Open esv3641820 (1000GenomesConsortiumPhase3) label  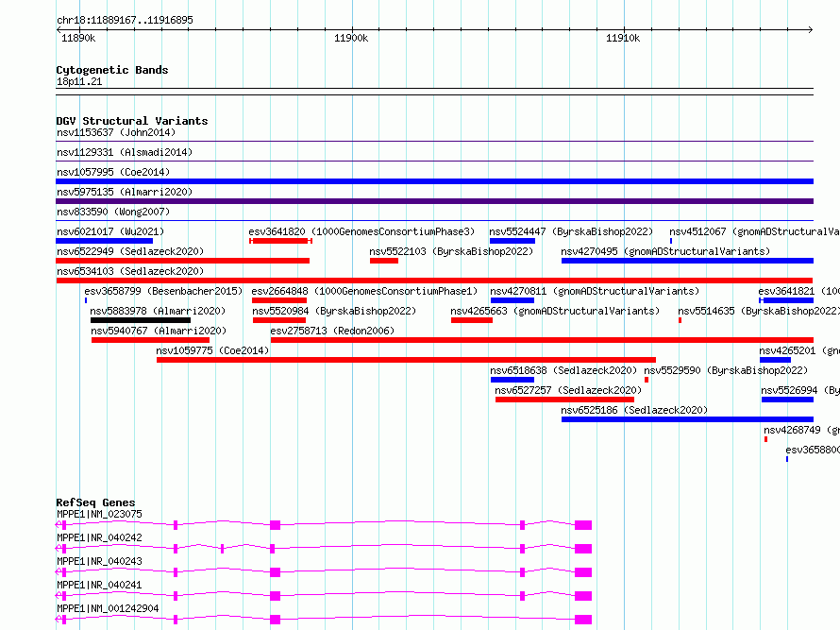click(361, 231)
